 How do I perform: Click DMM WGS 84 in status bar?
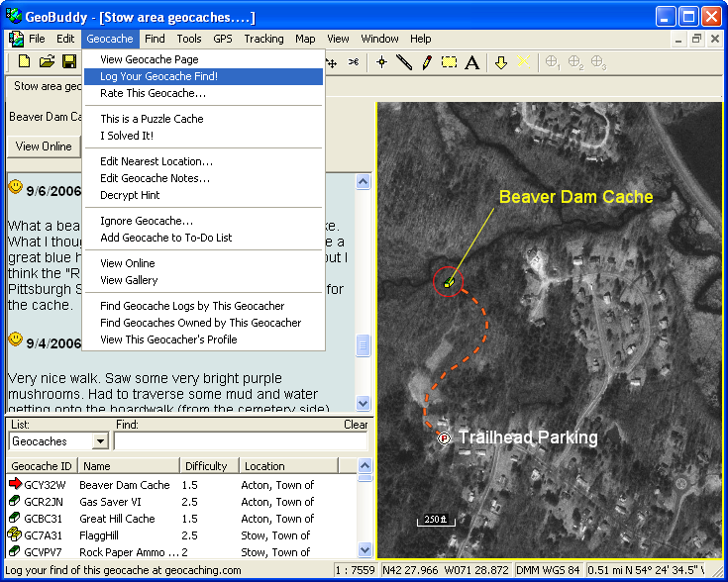pyautogui.click(x=548, y=570)
